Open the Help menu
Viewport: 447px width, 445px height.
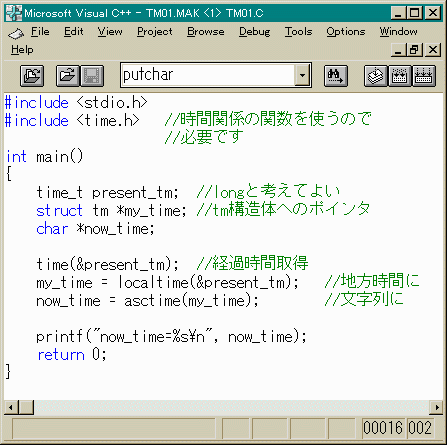22,50
